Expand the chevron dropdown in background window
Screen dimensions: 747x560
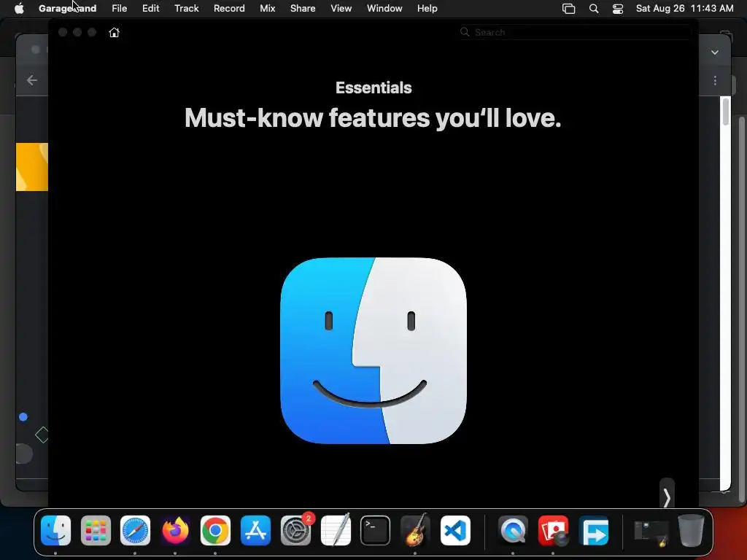pyautogui.click(x=715, y=52)
